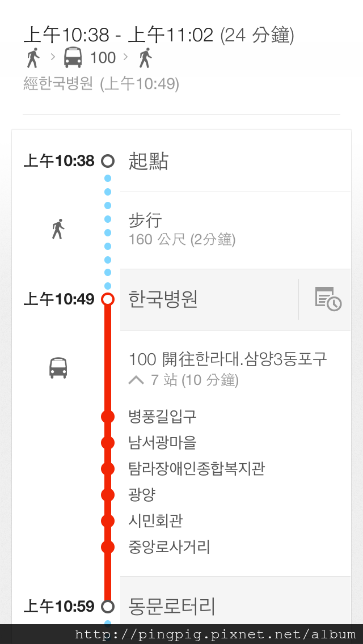Tap the last walking icon in the summary
The height and width of the screenshot is (644, 363).
tap(145, 57)
